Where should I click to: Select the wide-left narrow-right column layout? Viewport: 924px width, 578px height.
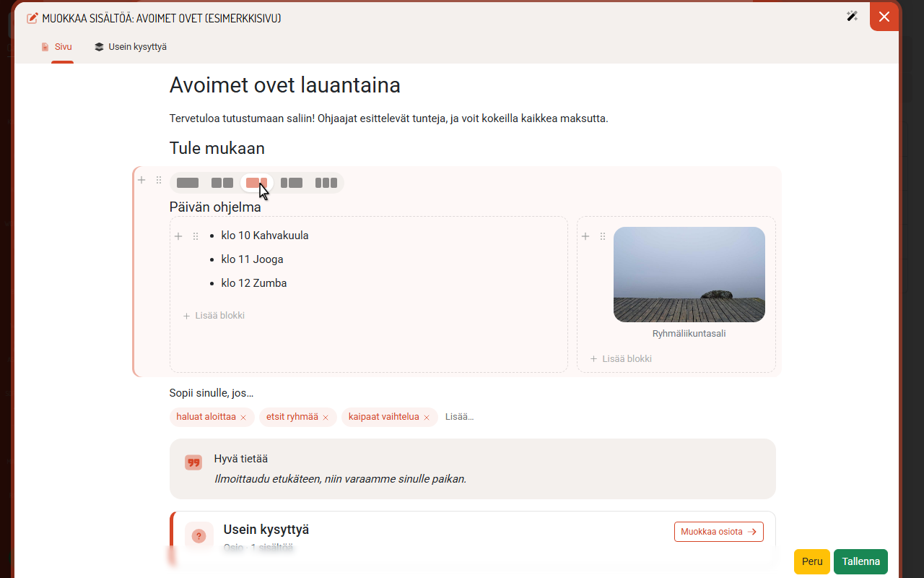257,183
